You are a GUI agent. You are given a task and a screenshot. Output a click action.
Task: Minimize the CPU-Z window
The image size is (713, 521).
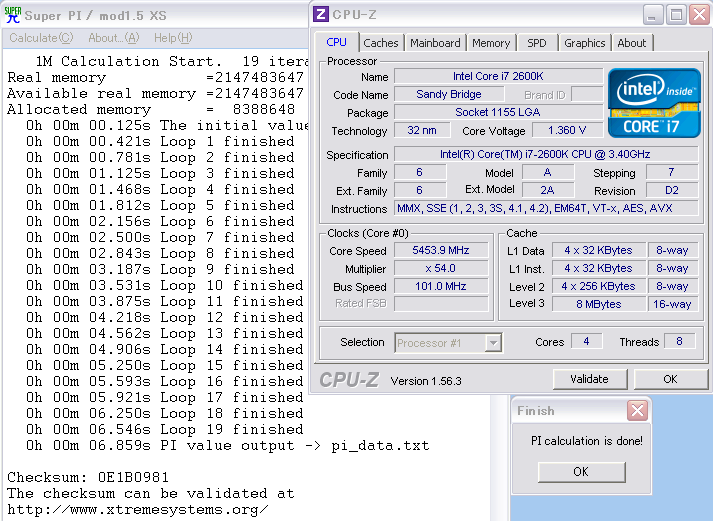[x=653, y=15]
